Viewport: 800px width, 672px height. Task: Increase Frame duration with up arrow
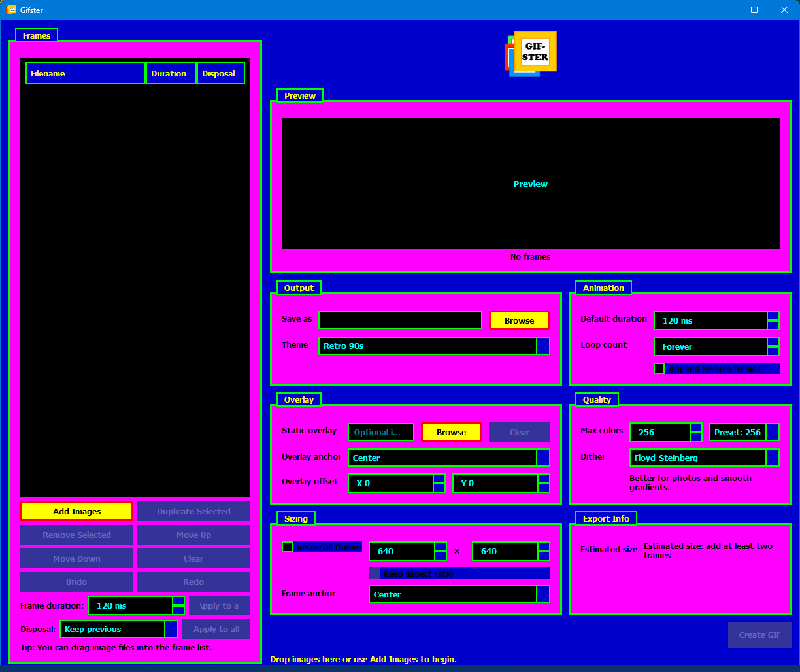[x=178, y=601]
